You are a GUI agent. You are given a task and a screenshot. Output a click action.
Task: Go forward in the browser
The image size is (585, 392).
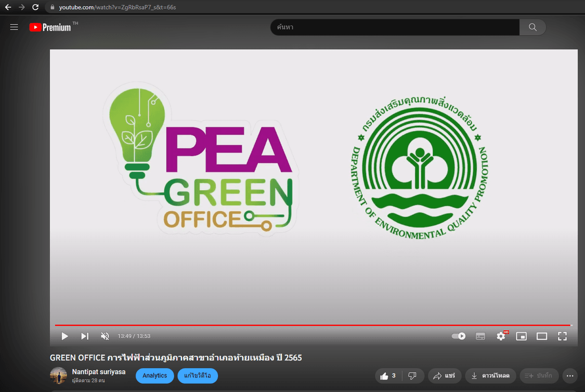coord(21,7)
